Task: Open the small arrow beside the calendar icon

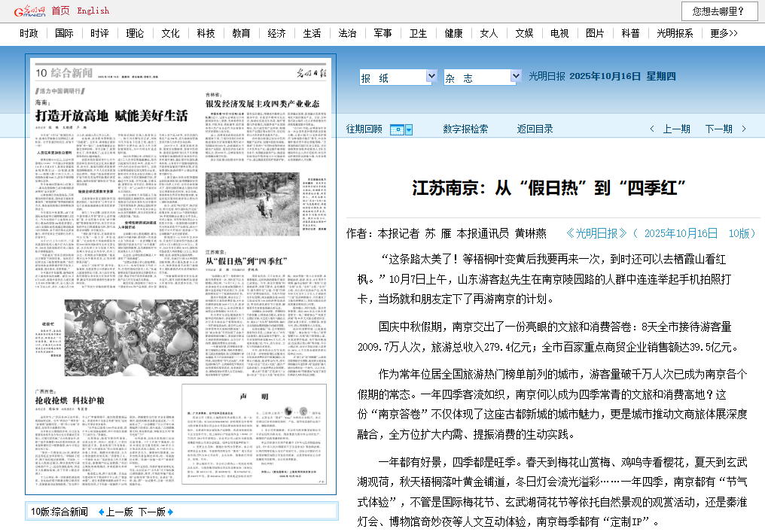Action: point(409,129)
